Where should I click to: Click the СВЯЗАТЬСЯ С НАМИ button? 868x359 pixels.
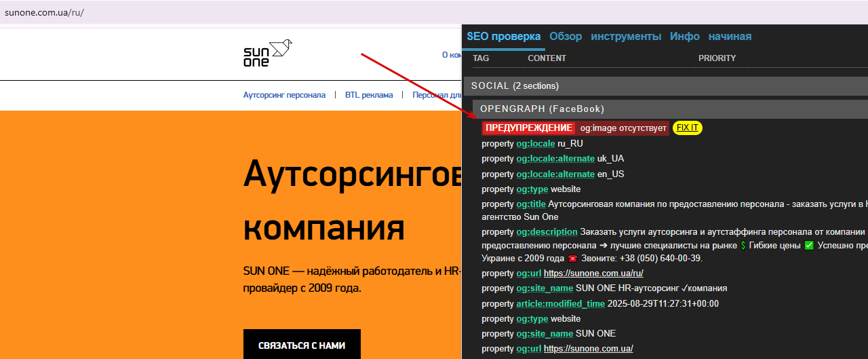pyautogui.click(x=302, y=345)
